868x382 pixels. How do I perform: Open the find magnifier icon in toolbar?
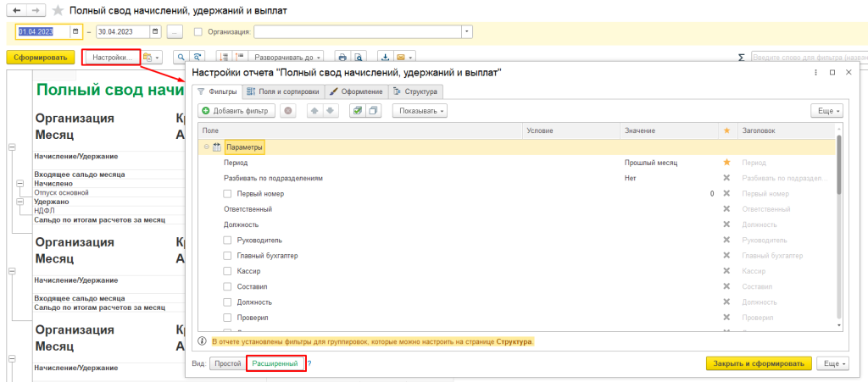coord(181,58)
